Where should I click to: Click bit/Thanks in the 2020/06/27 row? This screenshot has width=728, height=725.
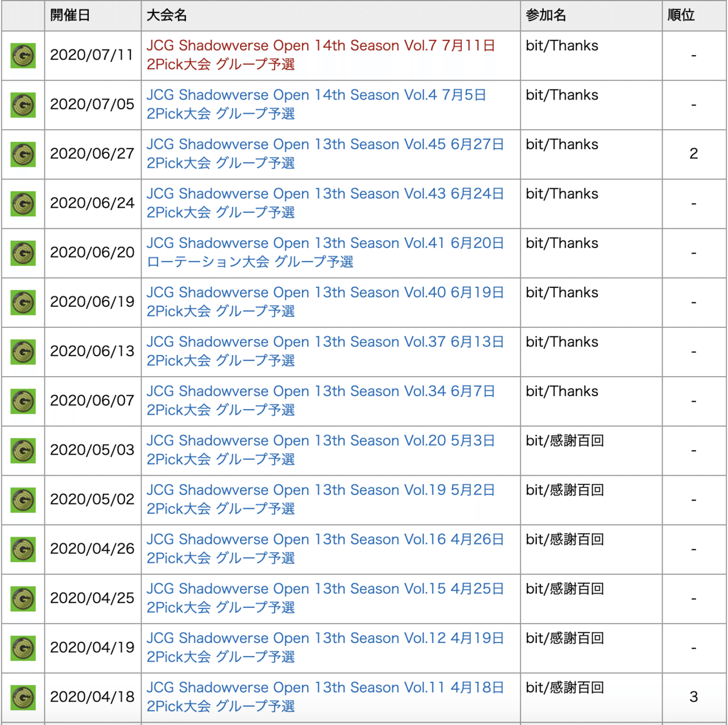562,145
